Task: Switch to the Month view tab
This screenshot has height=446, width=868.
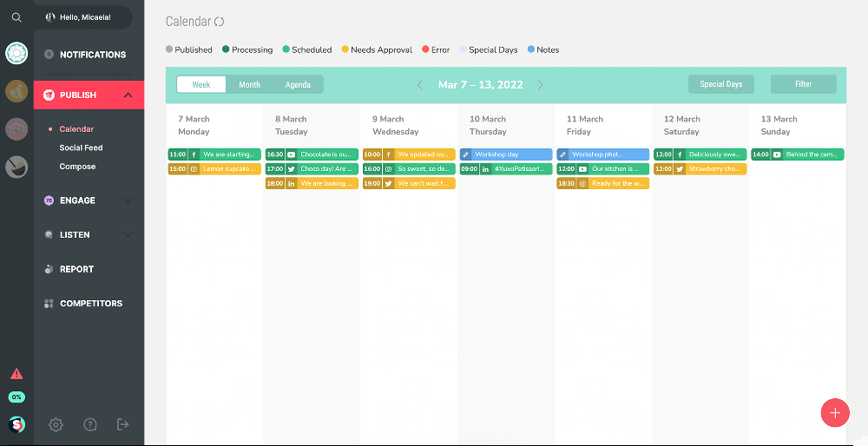Action: [249, 84]
